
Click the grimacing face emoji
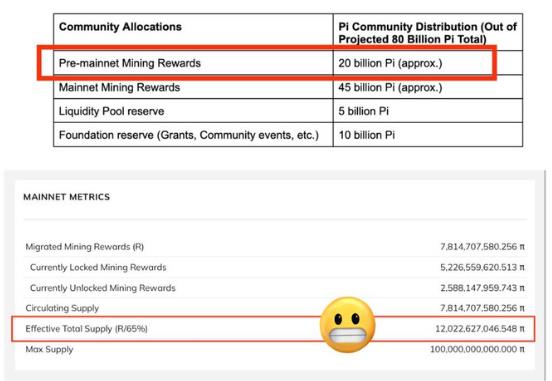click(347, 325)
